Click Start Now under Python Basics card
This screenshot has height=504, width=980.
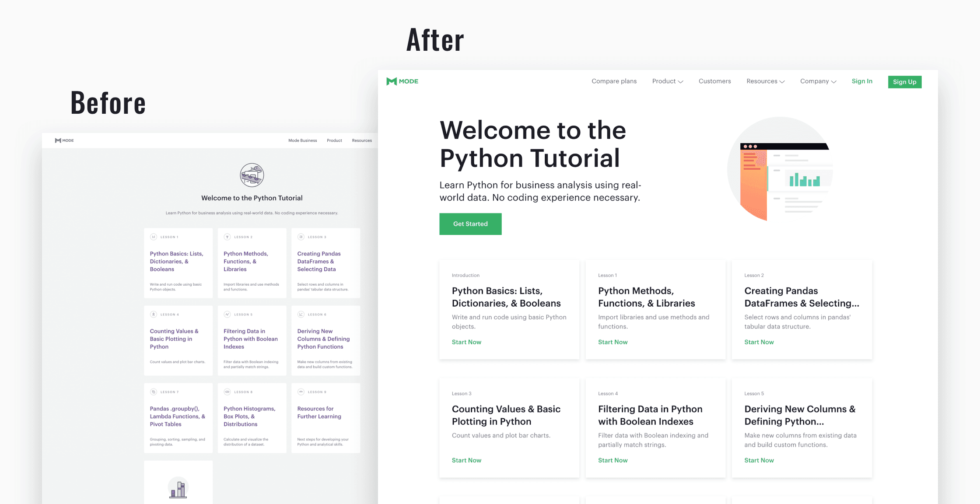point(466,342)
